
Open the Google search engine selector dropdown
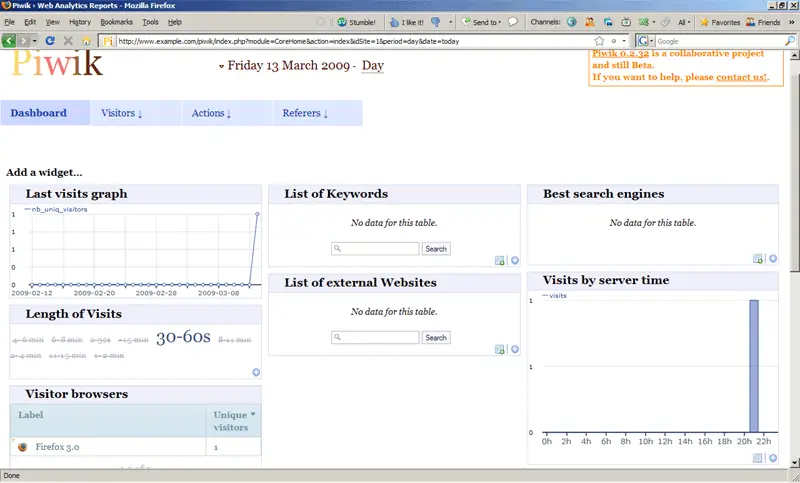tap(645, 41)
